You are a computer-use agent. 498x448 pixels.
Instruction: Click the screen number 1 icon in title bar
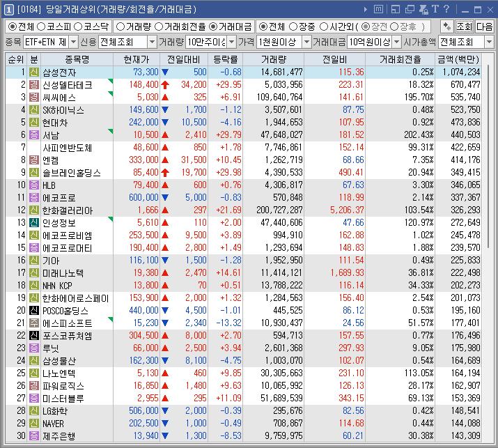click(x=9, y=10)
